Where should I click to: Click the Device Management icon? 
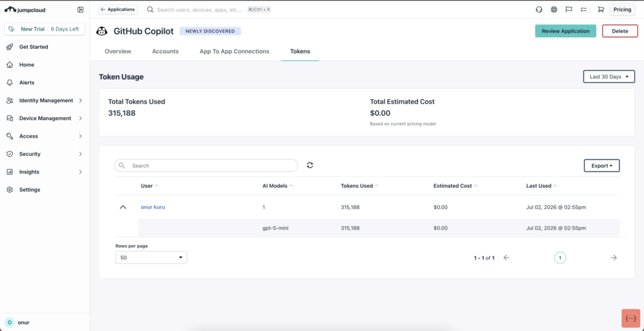pyautogui.click(x=10, y=118)
